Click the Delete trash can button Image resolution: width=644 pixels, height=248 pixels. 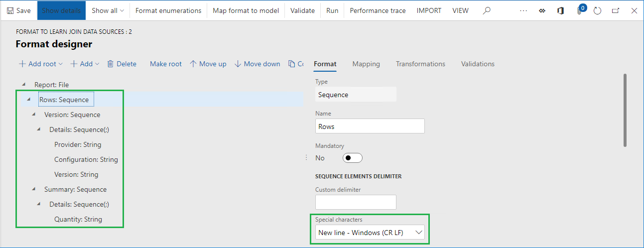(x=122, y=64)
